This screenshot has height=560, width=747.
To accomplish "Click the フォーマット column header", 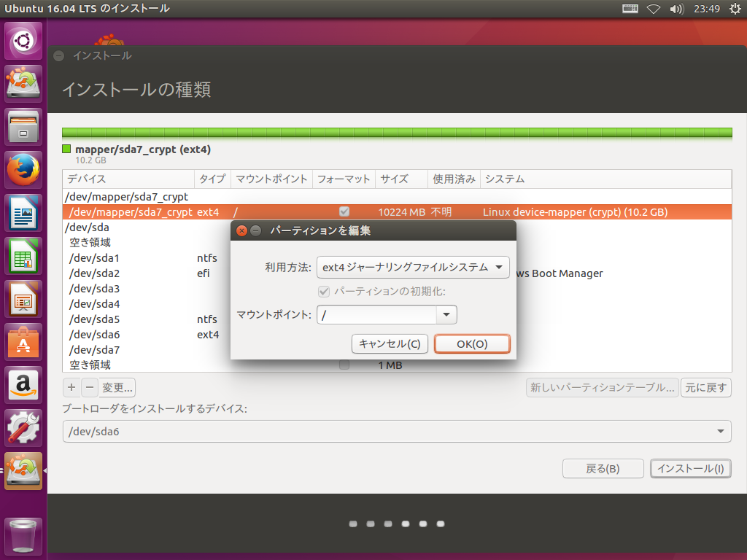I will pyautogui.click(x=344, y=179).
